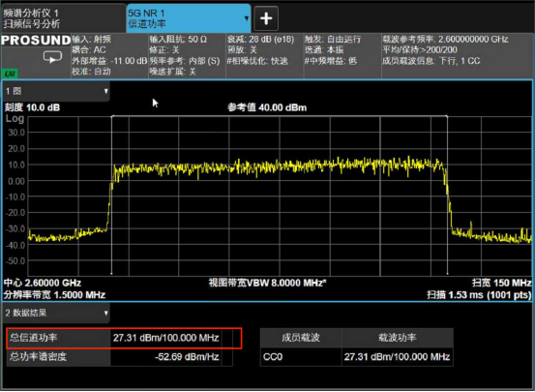Click the 中心 2.60000 GHz frequency field
The image size is (535, 392).
43,283
